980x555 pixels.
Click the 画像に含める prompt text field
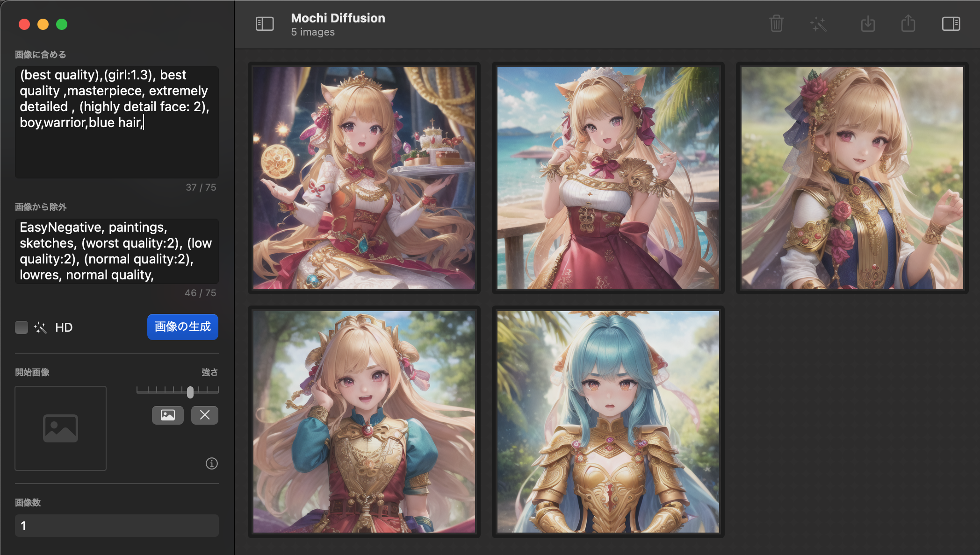click(x=117, y=121)
